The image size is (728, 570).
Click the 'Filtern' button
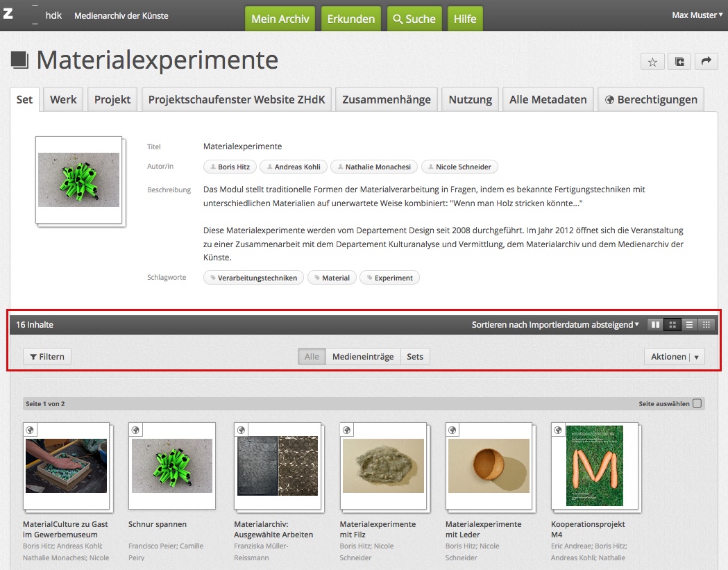point(47,357)
